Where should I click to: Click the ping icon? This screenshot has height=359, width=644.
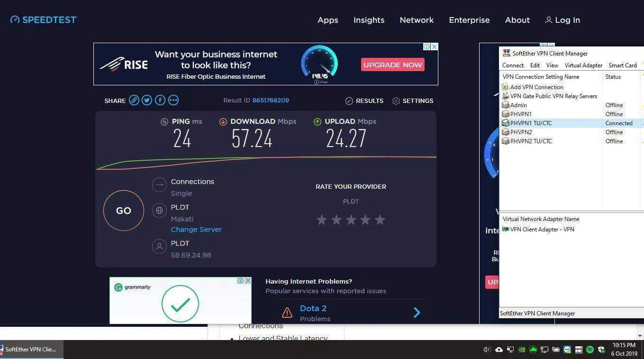click(x=164, y=121)
